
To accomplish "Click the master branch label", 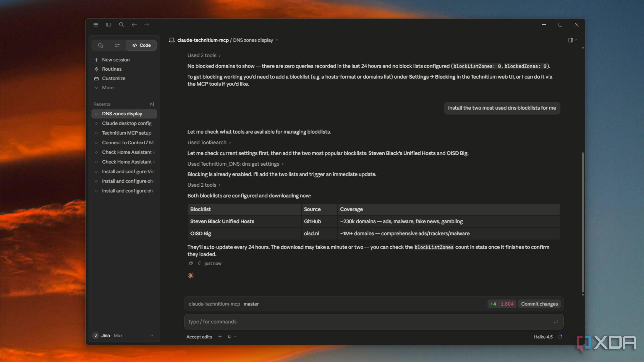I will point(251,304).
